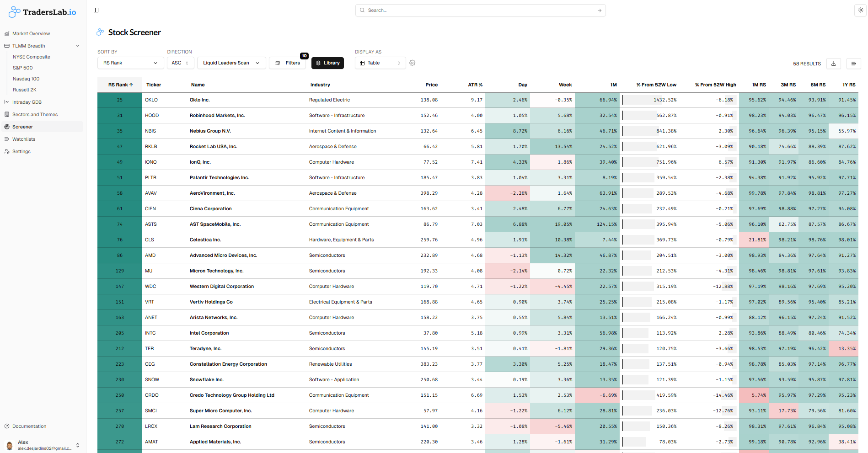The width and height of the screenshot is (868, 453).
Task: Sort by Ticker column header
Action: (x=154, y=85)
